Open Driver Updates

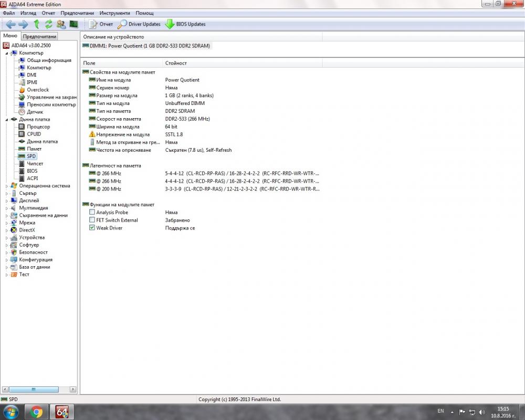139,24
